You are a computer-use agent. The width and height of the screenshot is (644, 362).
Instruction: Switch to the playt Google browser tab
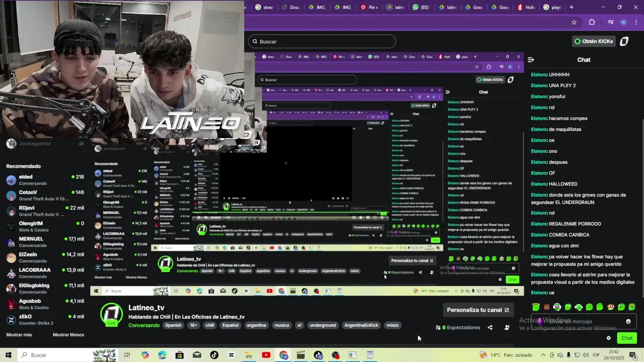[552, 7]
